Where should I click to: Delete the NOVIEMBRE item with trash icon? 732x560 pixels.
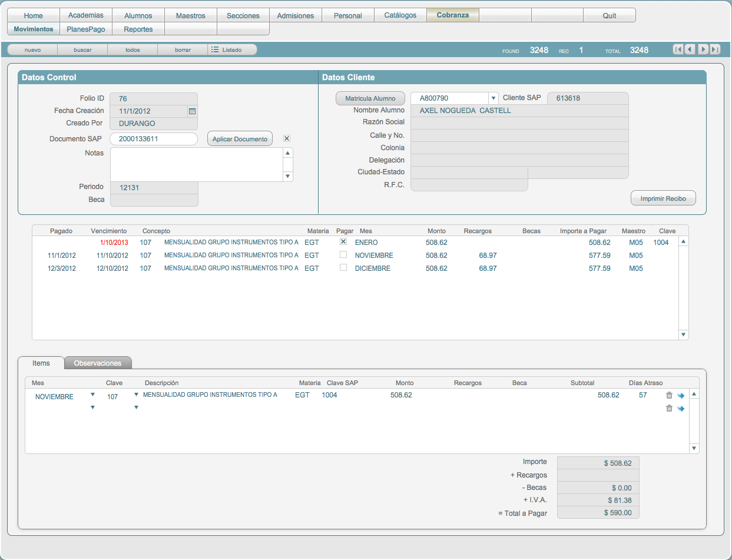tap(669, 395)
